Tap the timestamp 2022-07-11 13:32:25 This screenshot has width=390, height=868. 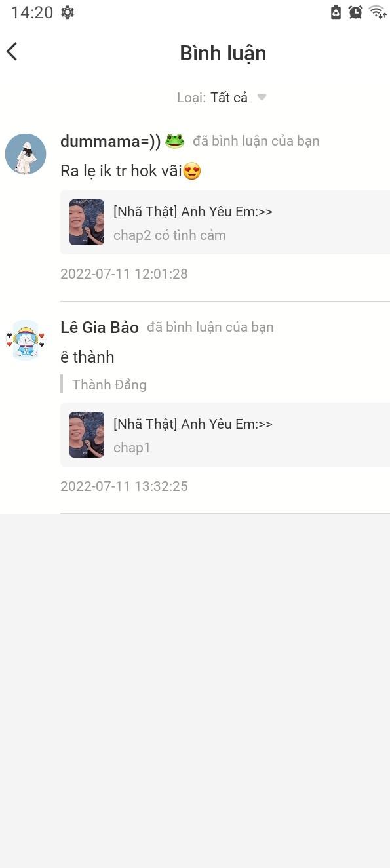(124, 486)
